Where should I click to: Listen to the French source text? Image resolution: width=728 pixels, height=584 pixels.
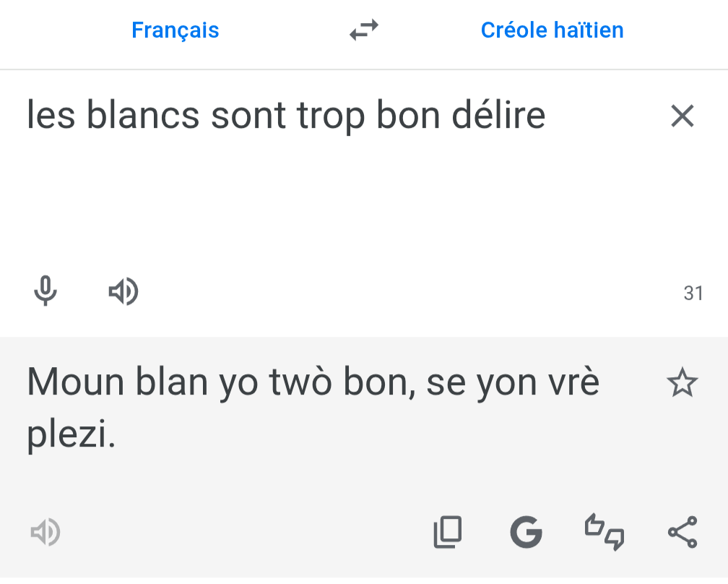tap(123, 291)
